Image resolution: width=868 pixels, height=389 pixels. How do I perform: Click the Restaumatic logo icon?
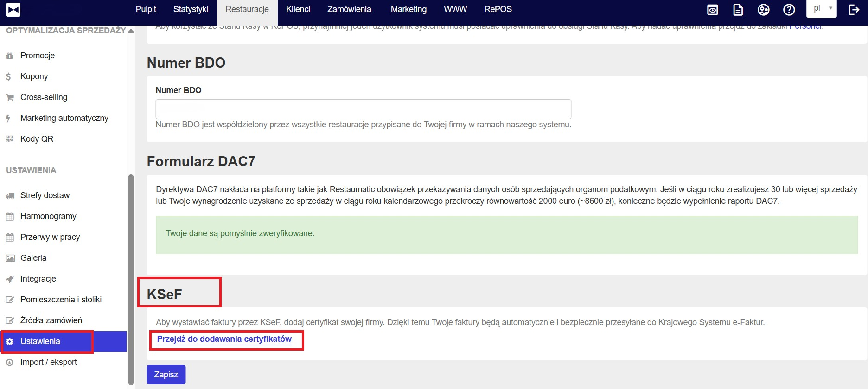click(13, 10)
